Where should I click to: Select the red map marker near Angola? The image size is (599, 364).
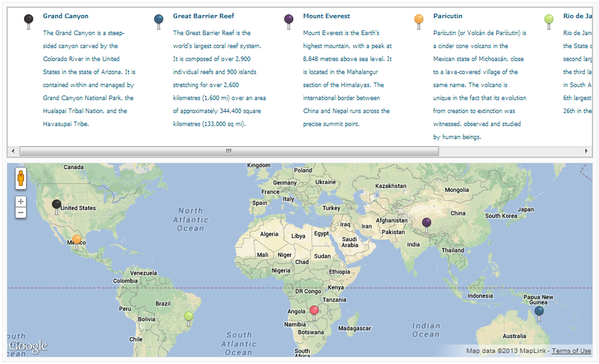pyautogui.click(x=314, y=313)
